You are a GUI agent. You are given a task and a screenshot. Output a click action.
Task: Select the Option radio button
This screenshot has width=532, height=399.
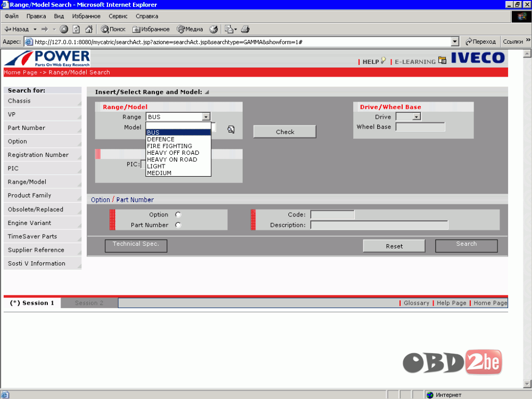178,214
